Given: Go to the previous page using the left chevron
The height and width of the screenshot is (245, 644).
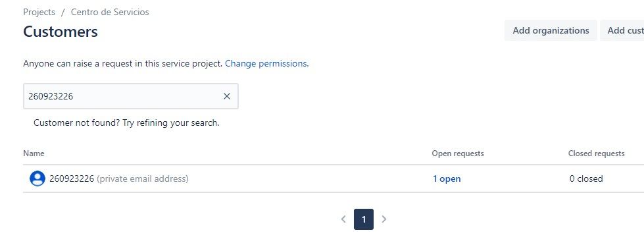Looking at the screenshot, I should (343, 219).
